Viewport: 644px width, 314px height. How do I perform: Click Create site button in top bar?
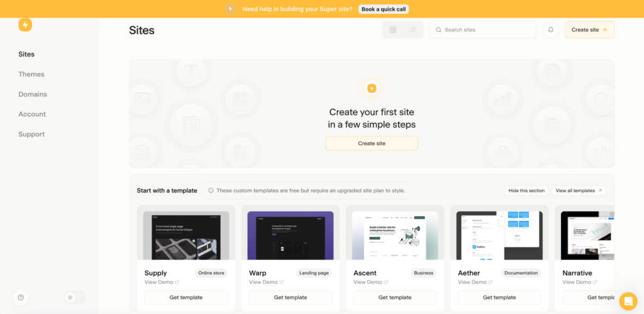tap(589, 30)
